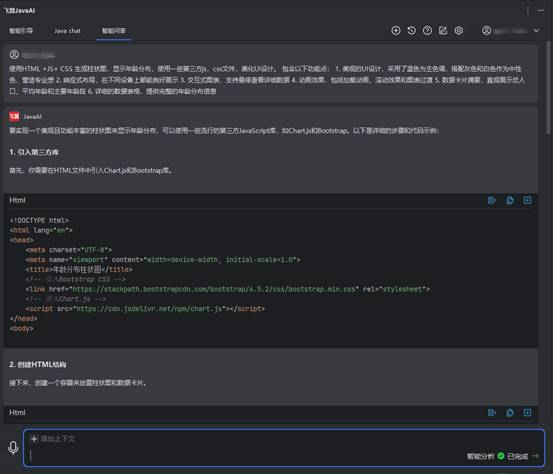
Task: Click the first icon in the second Html code block header
Action: coord(492,413)
